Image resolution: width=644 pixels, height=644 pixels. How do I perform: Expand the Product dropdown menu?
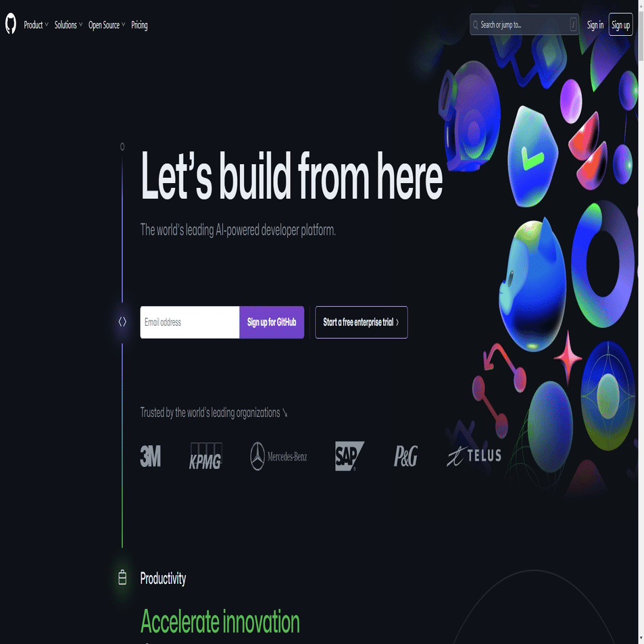coord(36,25)
